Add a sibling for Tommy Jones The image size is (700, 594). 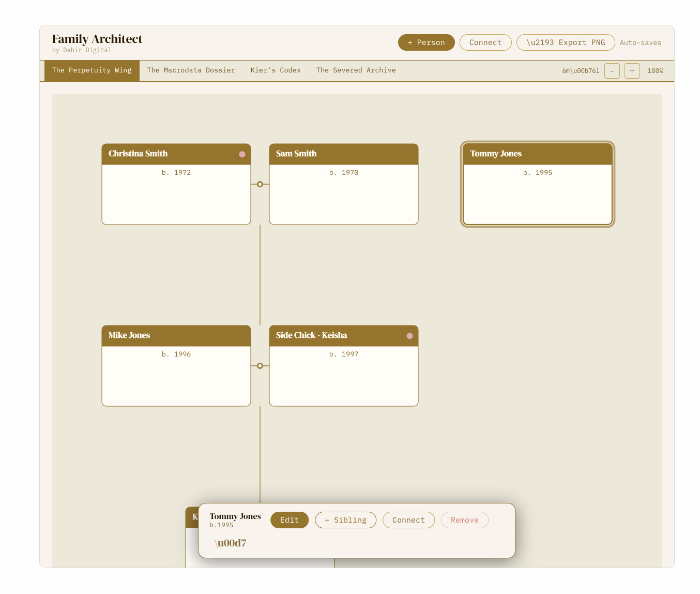click(346, 520)
